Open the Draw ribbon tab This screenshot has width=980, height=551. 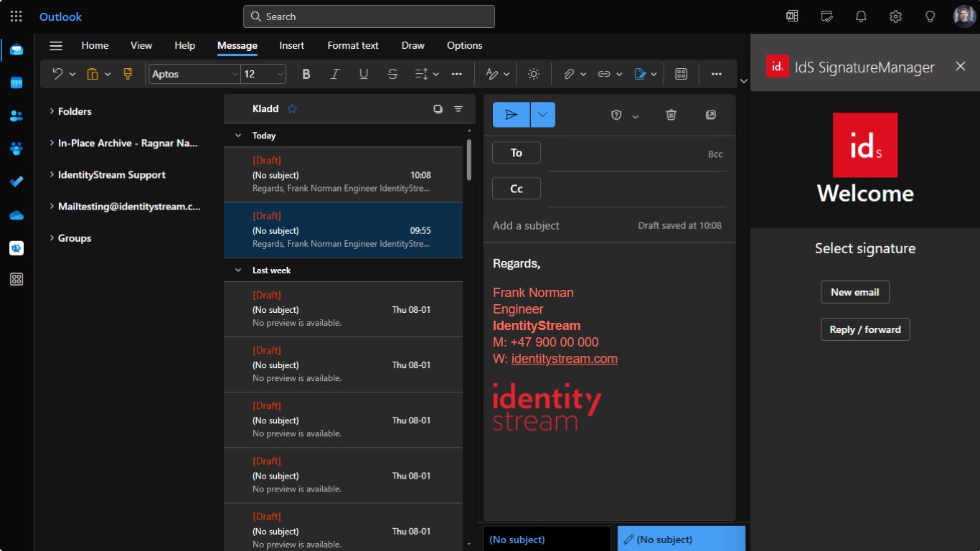pos(413,45)
